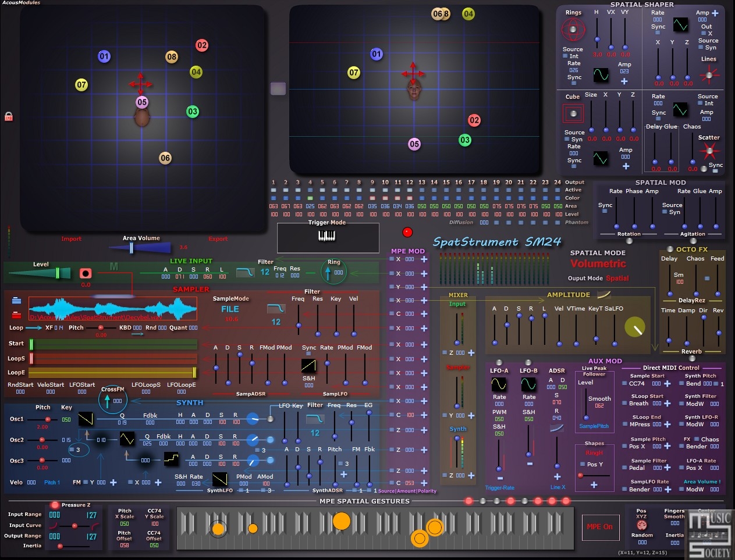This screenshot has width=735, height=560.
Task: Change the Velo Pitch 1 destination
Action: coord(52,482)
